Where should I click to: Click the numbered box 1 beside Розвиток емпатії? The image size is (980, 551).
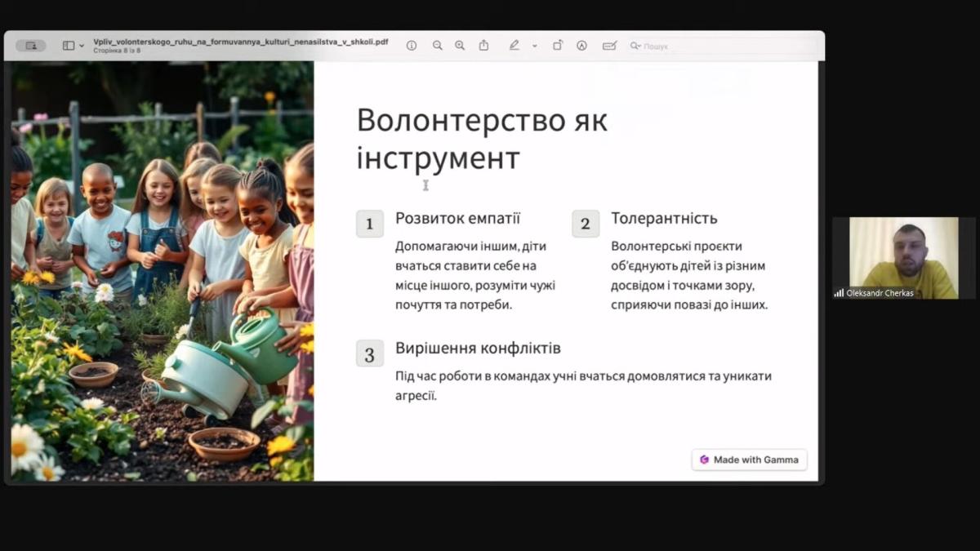[x=370, y=224]
